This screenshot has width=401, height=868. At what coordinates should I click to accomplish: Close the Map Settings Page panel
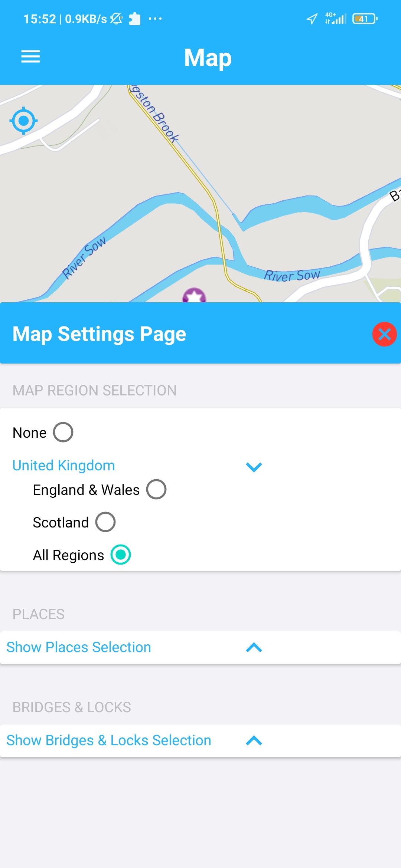point(384,334)
